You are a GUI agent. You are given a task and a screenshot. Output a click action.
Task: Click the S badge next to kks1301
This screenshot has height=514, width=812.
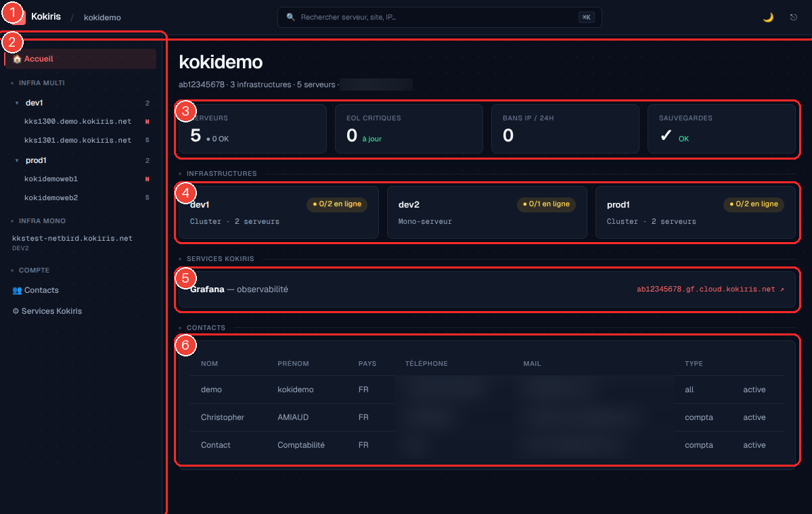(x=147, y=141)
